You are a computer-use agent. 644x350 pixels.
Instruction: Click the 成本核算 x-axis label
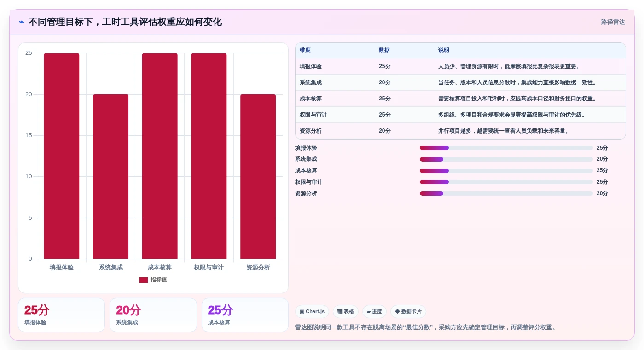[160, 268]
